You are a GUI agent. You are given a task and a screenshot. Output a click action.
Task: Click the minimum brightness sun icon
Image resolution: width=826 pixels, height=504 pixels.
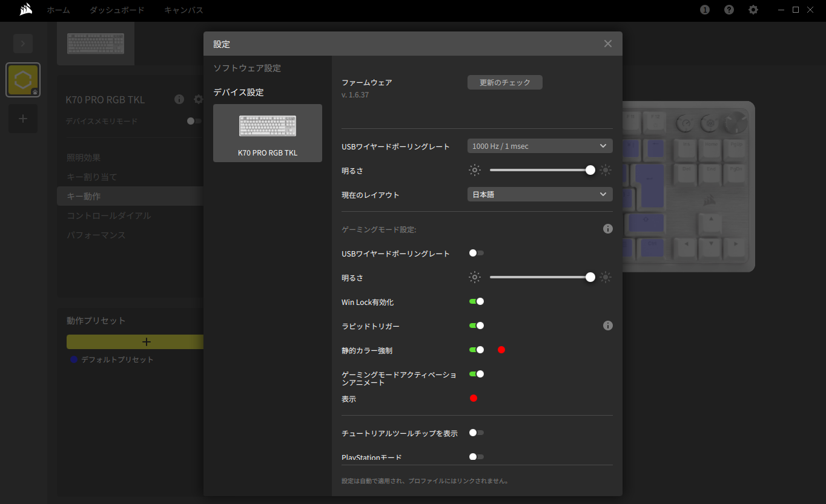click(x=475, y=170)
